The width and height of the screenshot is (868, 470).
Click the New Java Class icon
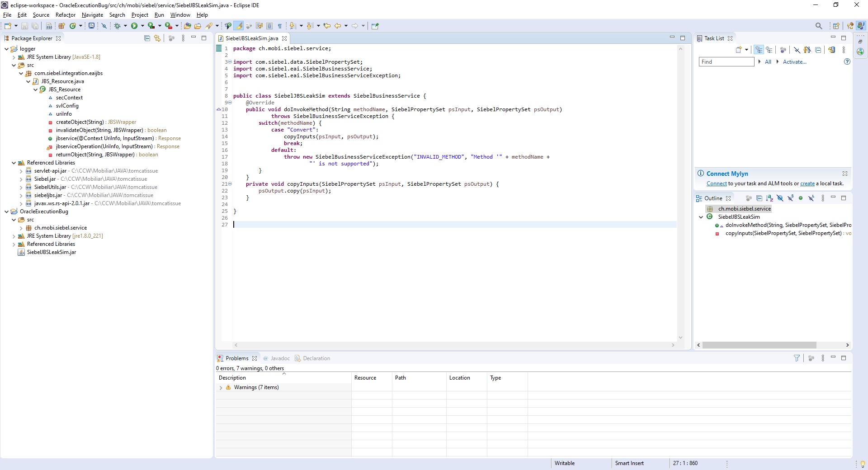(x=72, y=26)
